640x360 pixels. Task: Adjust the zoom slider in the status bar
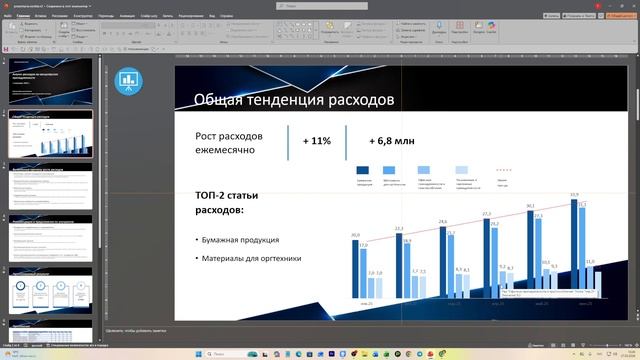pyautogui.click(x=607, y=345)
